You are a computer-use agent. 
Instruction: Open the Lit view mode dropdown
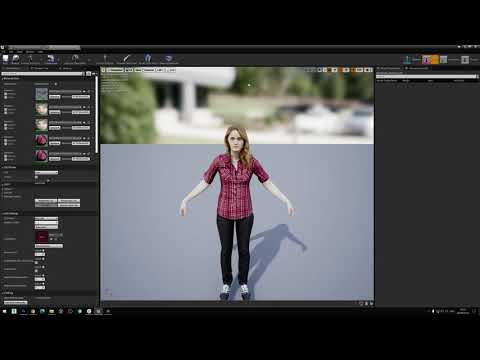tap(129, 70)
